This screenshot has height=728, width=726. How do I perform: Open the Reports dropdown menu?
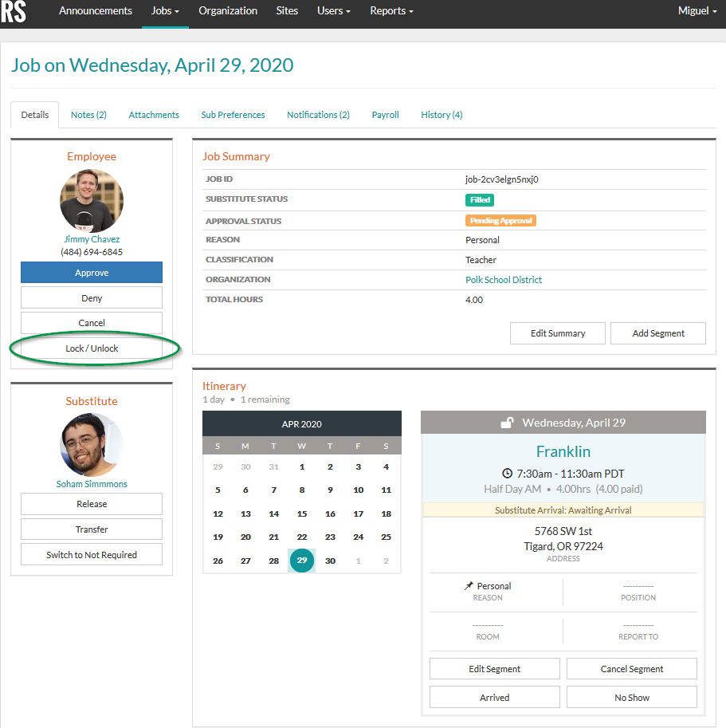(390, 11)
